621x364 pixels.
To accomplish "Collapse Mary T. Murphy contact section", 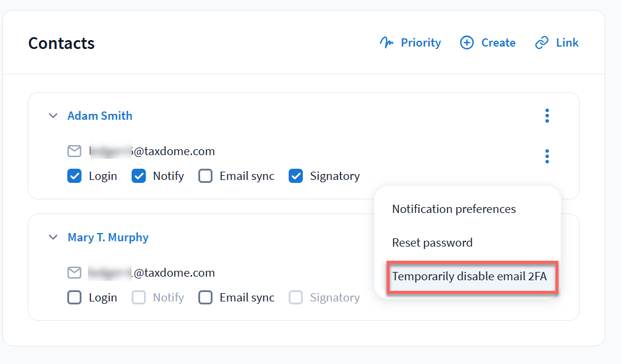I will 53,237.
